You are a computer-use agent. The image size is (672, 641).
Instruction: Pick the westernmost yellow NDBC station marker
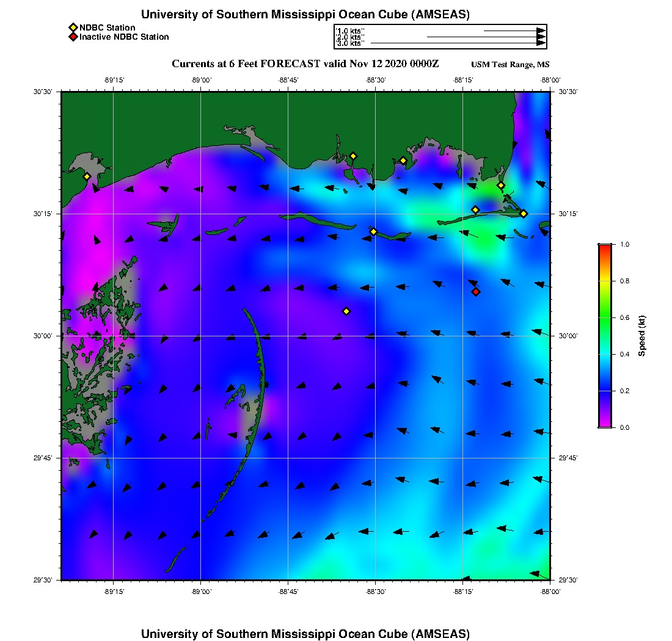(87, 176)
